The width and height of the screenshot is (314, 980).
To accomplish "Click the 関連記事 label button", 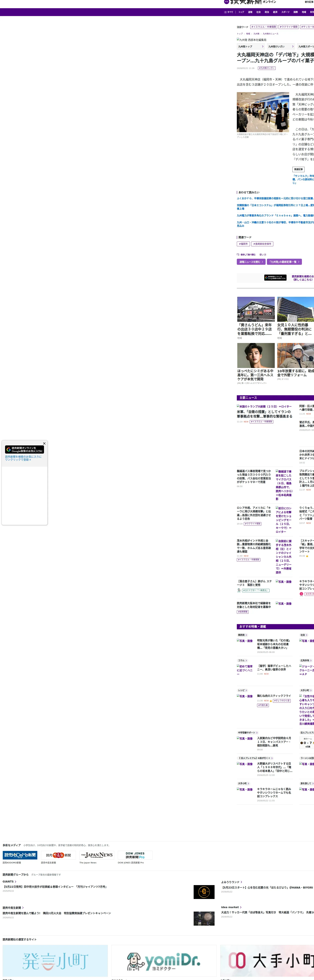I will pos(298,169).
